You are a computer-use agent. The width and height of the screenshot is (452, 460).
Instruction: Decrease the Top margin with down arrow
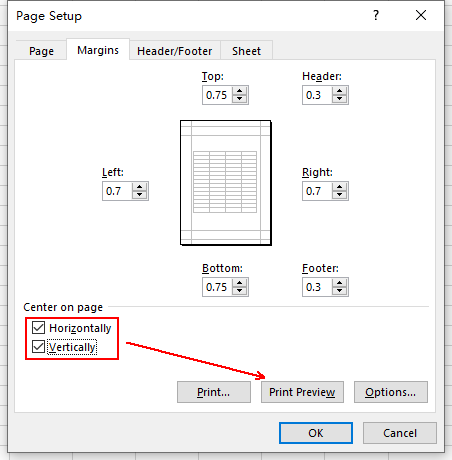[239, 99]
